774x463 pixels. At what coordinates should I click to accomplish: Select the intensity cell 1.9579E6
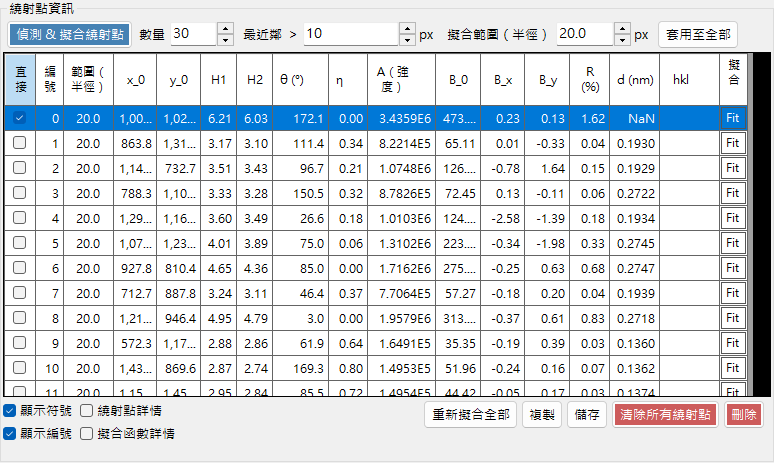click(x=401, y=318)
